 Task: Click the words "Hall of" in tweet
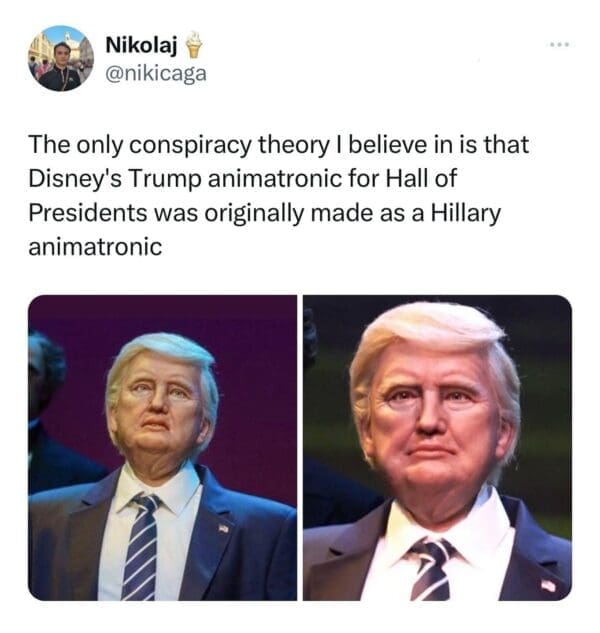(x=421, y=178)
